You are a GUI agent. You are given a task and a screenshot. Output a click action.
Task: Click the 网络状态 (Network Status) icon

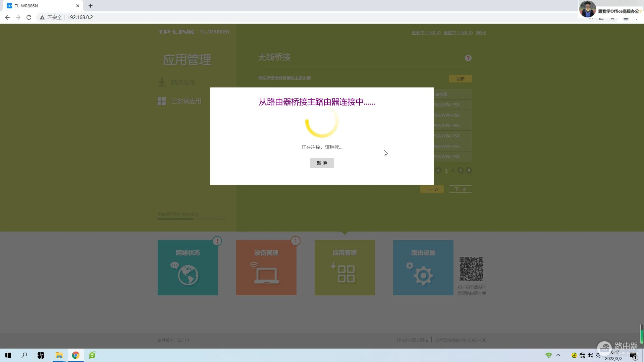187,267
